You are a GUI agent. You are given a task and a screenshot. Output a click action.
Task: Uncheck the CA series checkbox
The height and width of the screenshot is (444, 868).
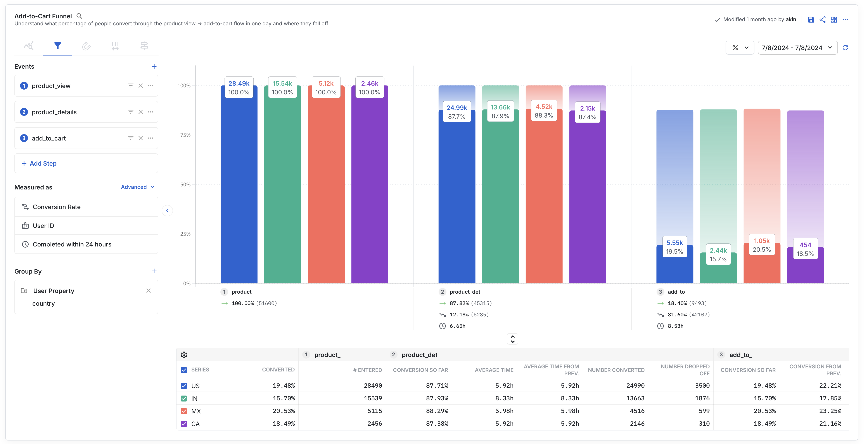coord(184,424)
